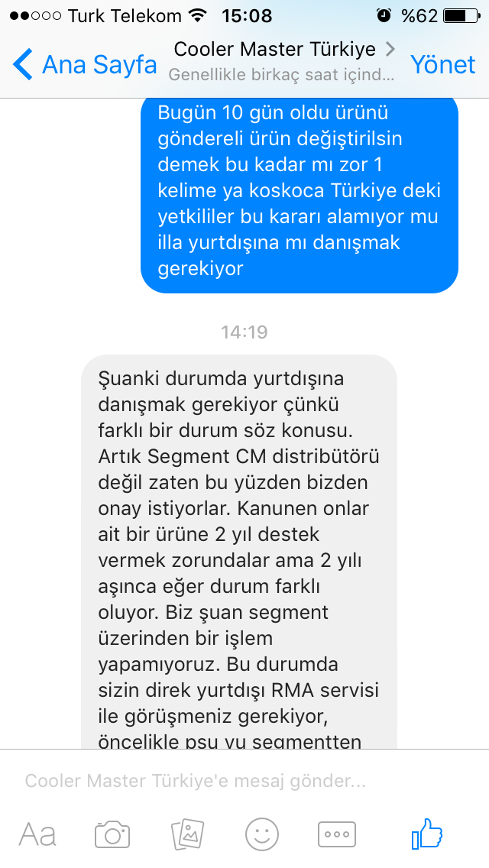
Task: Select the gray reply starting with "Şuanki durumda"
Action: tap(238, 552)
